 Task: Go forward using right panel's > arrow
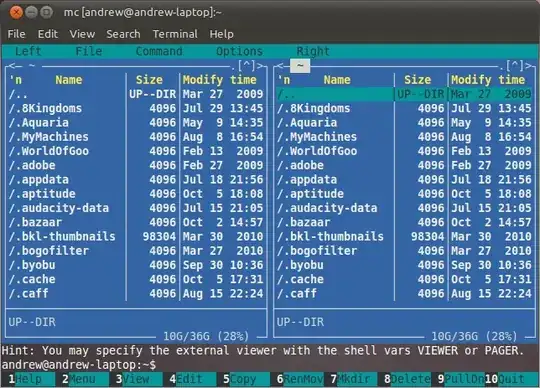click(528, 65)
